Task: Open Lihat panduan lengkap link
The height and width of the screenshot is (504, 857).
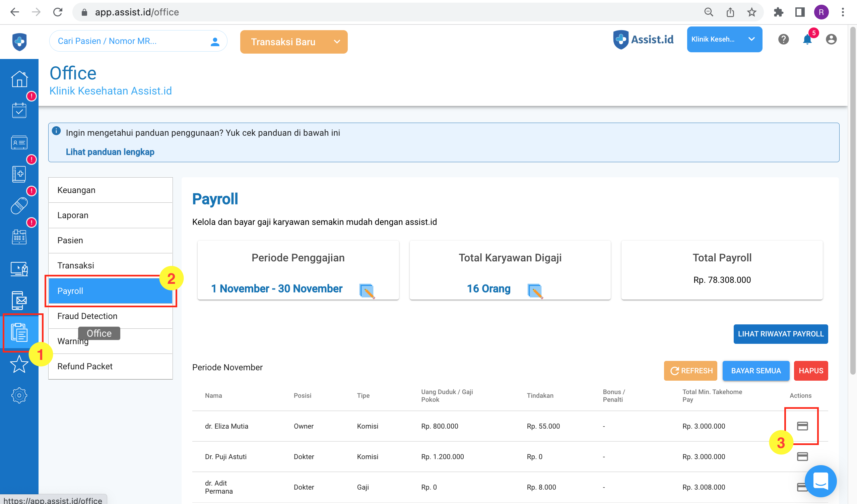Action: (110, 152)
